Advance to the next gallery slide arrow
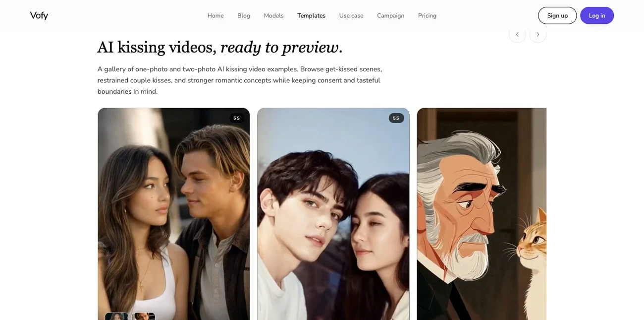The width and height of the screenshot is (644, 320). (538, 34)
